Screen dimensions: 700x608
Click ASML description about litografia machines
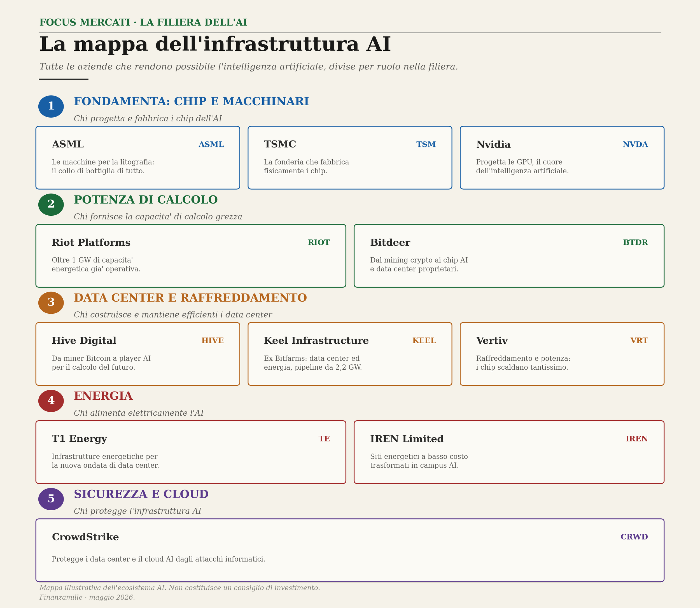103,167
